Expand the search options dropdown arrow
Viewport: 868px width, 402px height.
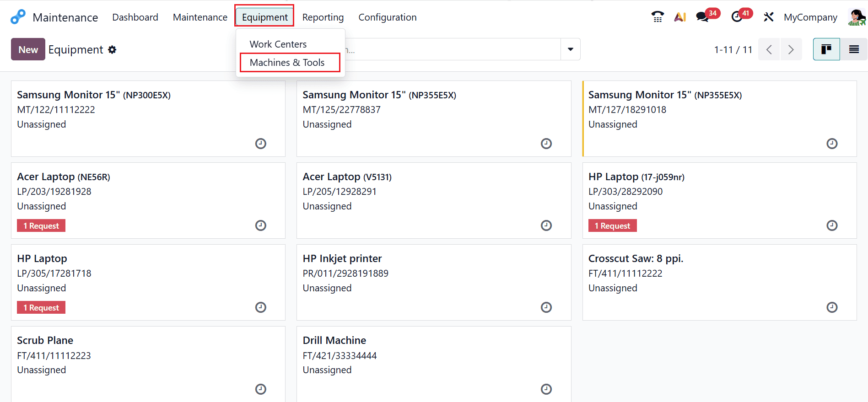coord(571,49)
